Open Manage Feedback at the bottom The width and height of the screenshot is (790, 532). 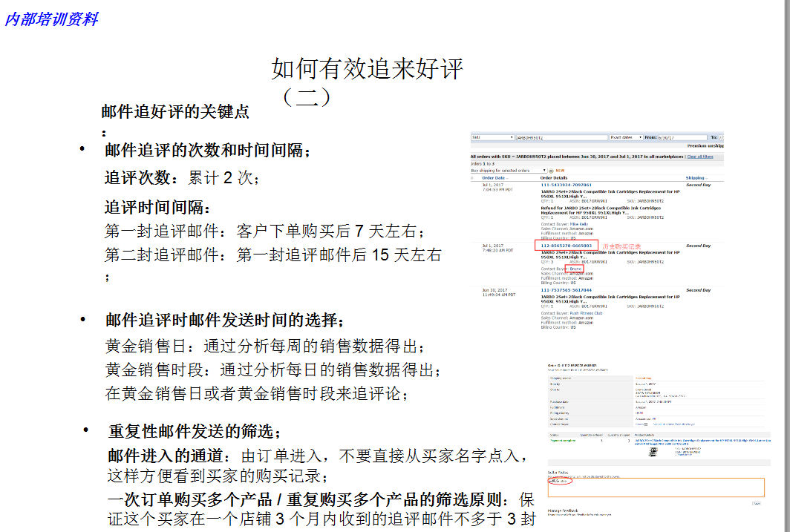coord(563,510)
